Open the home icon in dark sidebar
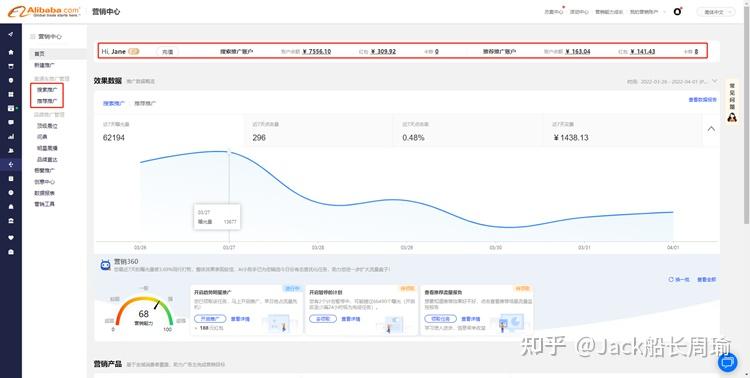 pyautogui.click(x=11, y=52)
